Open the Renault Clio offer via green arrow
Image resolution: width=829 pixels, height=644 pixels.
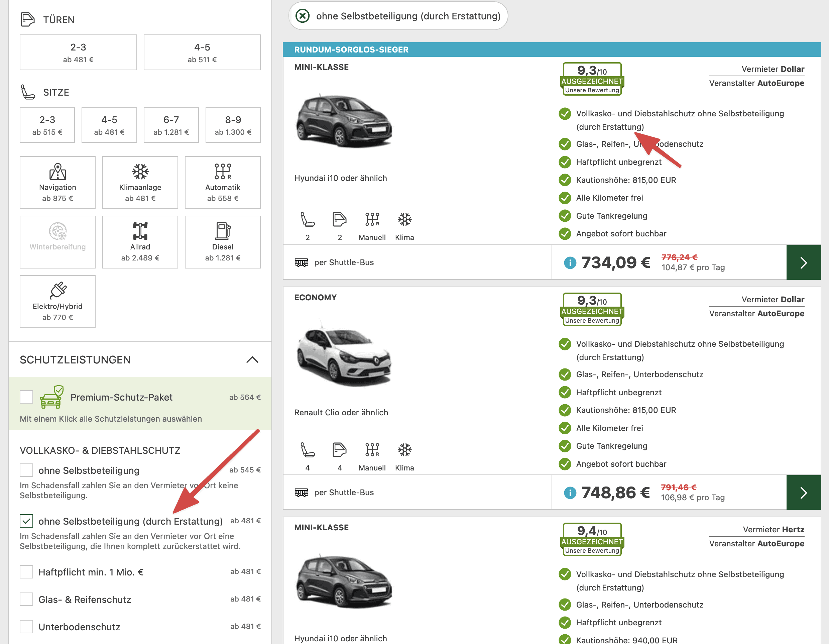(x=803, y=493)
